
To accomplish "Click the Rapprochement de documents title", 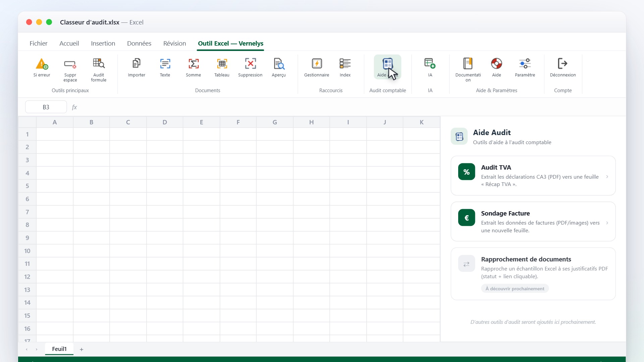I will 526,259.
